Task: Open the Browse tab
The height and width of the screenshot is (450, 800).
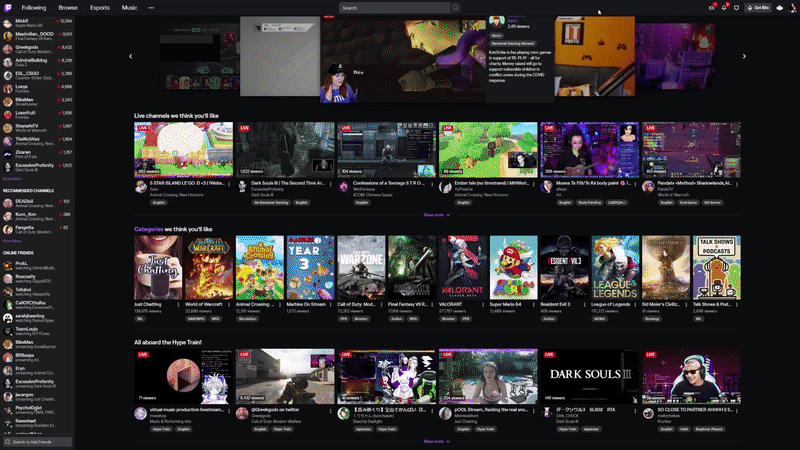Action: (x=68, y=8)
